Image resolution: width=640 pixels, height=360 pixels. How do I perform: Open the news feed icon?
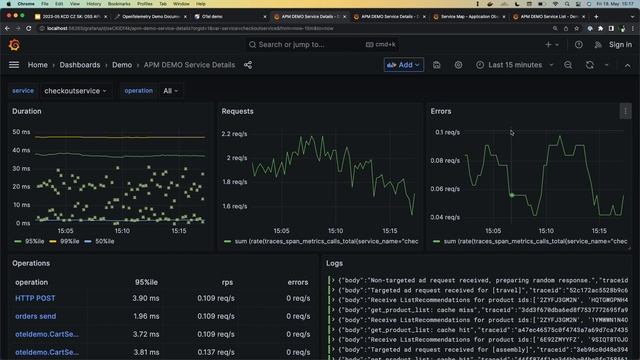[x=598, y=45]
